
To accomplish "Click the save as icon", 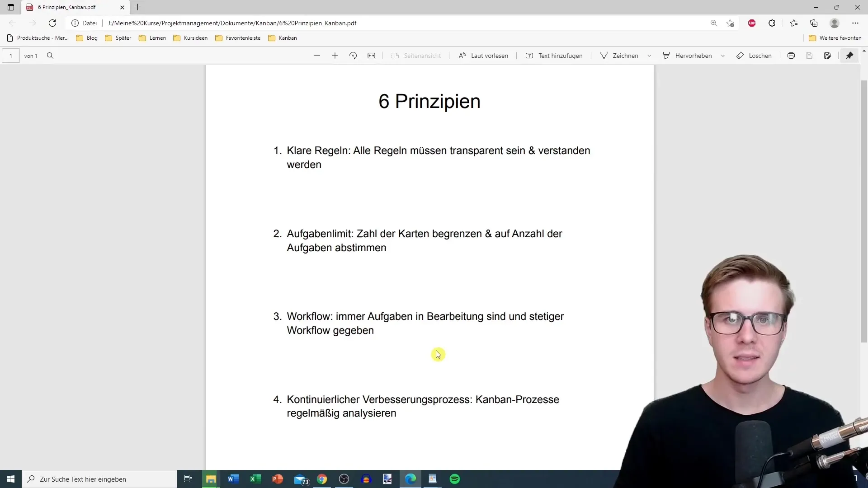I will tap(827, 56).
